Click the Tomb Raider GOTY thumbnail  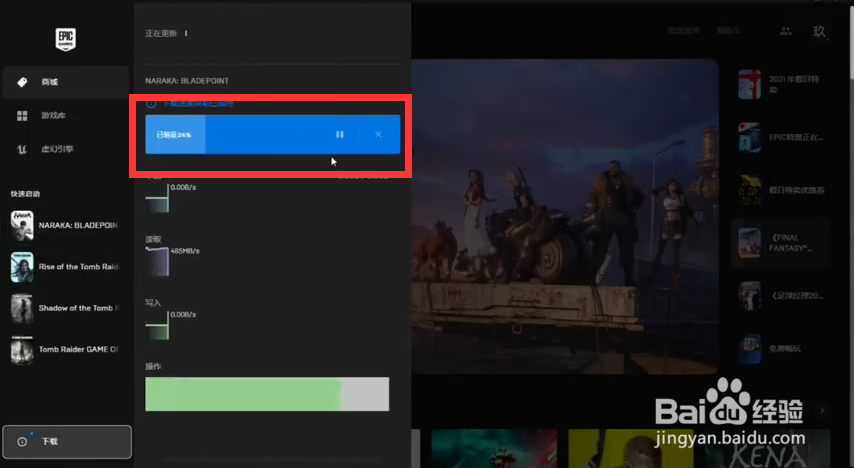click(22, 350)
